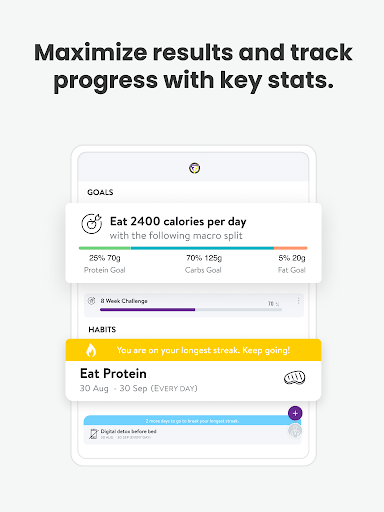Click the grey avatar icon below plus button
This screenshot has height=512, width=384.
[295, 430]
